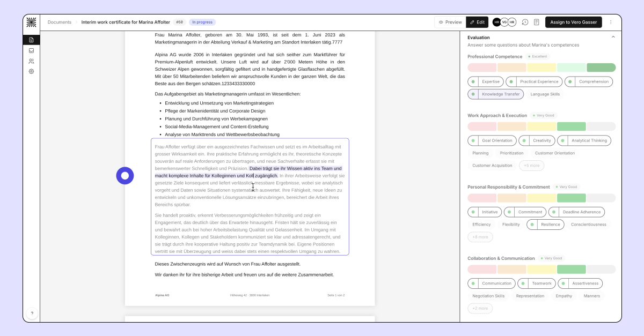Toggle the Language Skills chip

pyautogui.click(x=545, y=94)
